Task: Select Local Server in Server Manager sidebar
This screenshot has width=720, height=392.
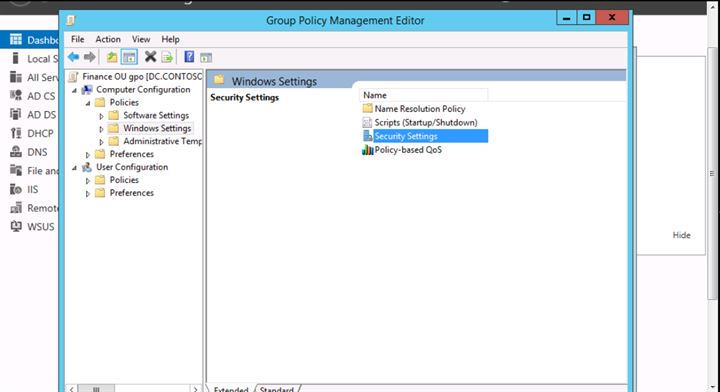Action: (42, 59)
